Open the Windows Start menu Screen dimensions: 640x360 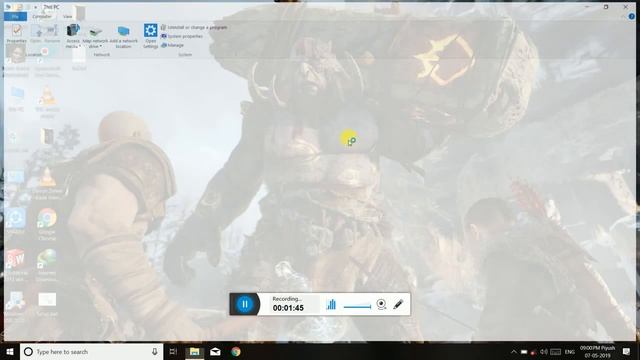[10, 351]
